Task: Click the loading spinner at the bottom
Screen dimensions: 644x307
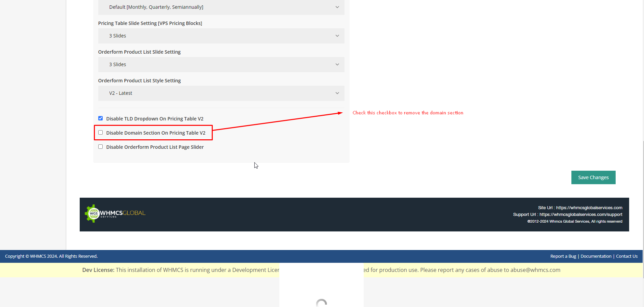Action: (321, 303)
